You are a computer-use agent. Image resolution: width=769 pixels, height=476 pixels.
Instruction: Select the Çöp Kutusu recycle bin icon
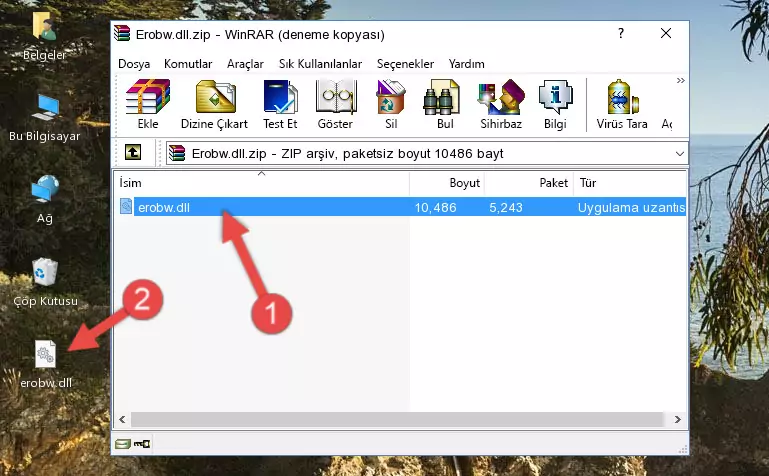coord(45,282)
